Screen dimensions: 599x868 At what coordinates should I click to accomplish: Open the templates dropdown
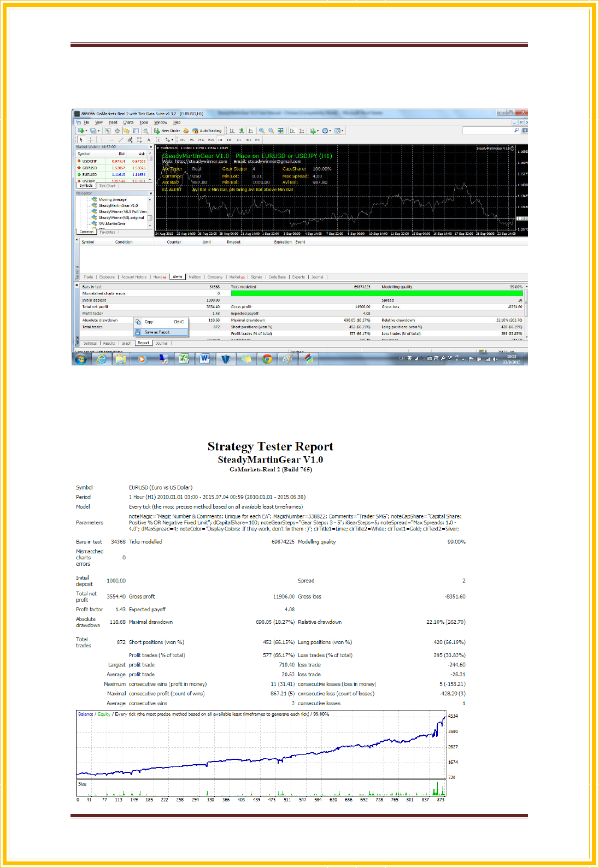pos(339,131)
